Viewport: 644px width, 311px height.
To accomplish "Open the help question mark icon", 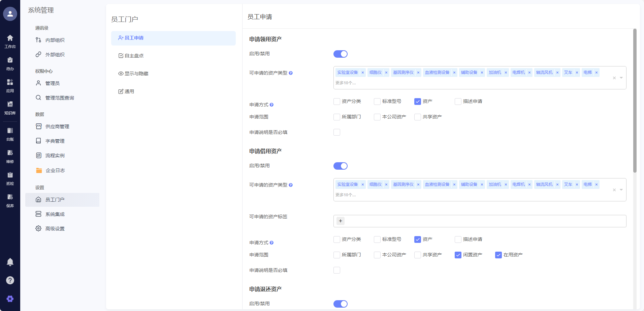I will coord(10,280).
